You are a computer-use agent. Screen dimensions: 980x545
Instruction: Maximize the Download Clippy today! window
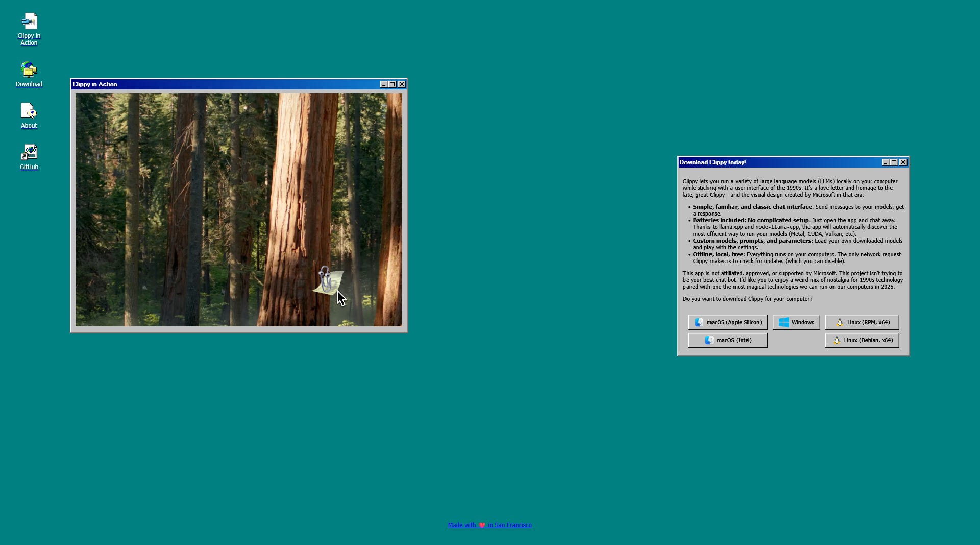[894, 162]
